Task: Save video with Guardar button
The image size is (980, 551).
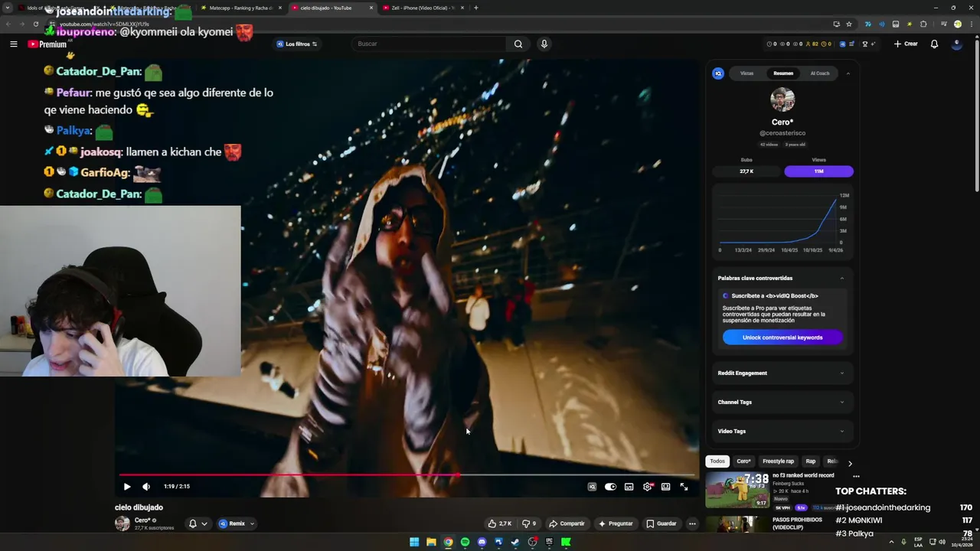Action: (661, 523)
